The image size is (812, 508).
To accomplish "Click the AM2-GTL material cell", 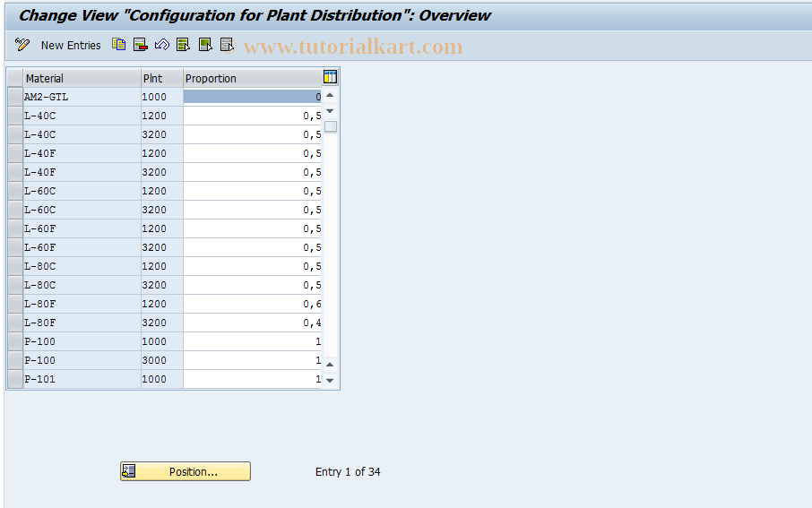I will 82,97.
